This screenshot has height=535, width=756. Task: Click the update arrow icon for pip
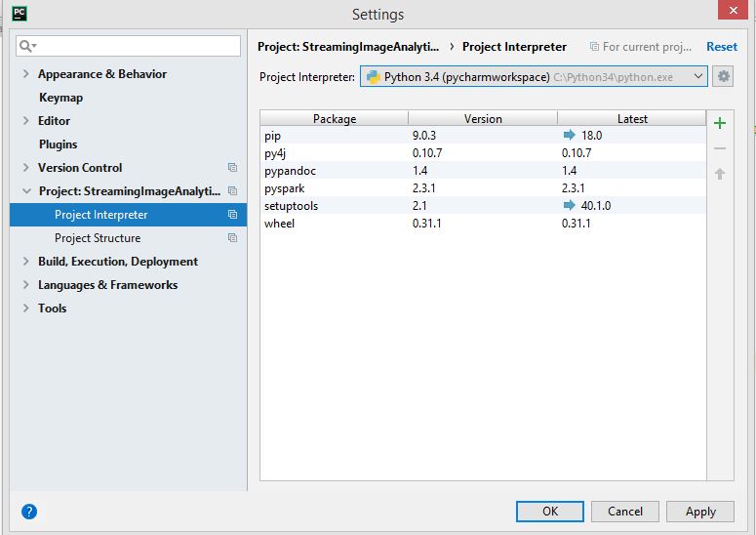569,135
